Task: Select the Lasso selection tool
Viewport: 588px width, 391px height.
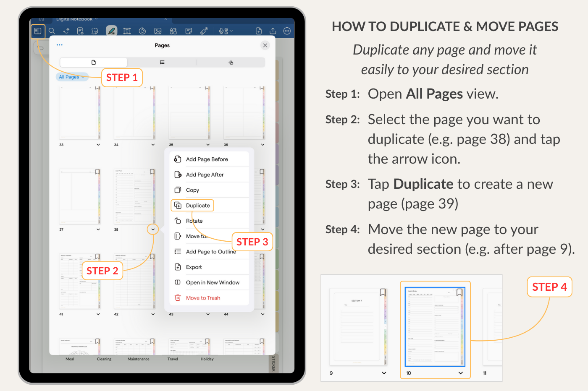Action: pos(95,31)
